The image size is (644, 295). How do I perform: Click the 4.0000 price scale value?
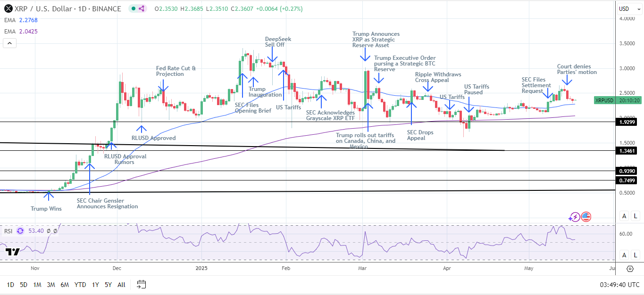[x=627, y=19]
